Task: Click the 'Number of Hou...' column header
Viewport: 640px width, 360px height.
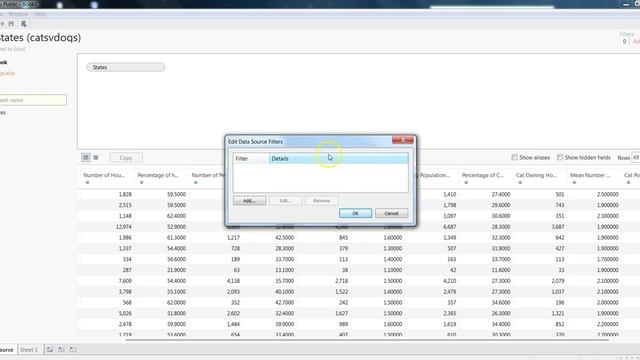Action: [x=104, y=175]
